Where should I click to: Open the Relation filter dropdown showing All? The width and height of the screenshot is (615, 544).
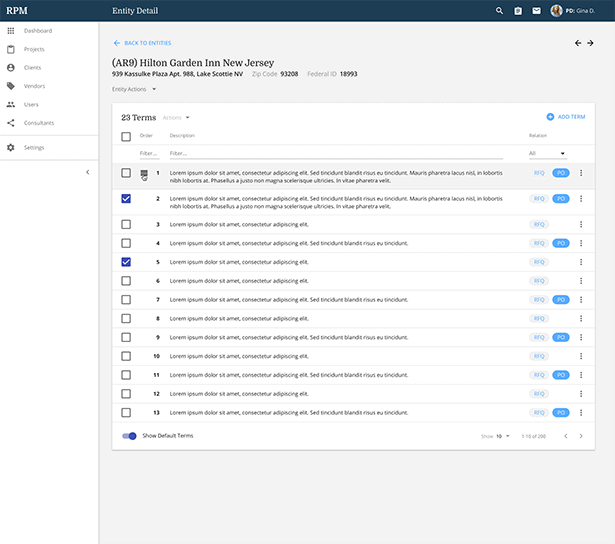(547, 153)
